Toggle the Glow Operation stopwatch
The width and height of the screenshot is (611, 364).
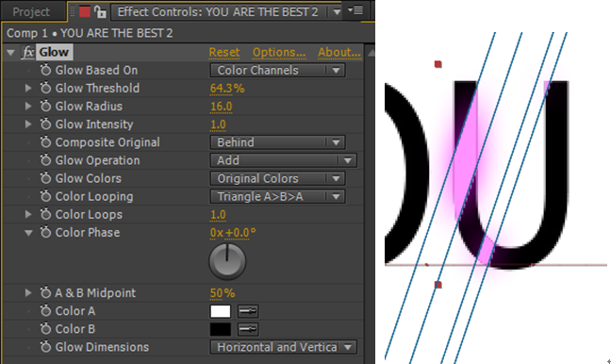tap(45, 160)
